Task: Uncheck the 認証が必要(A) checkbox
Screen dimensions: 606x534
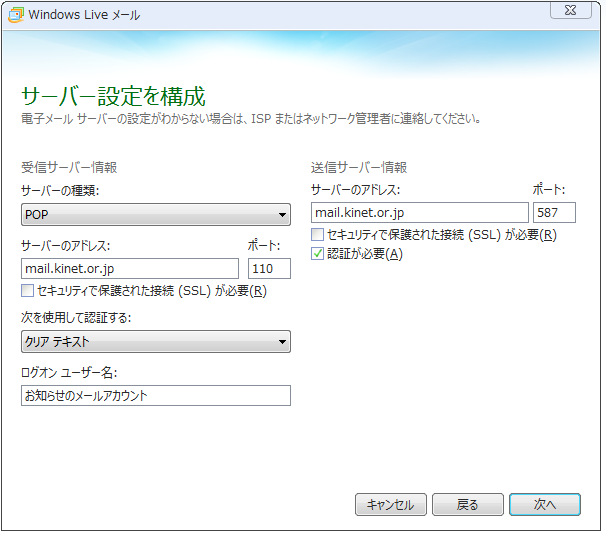Action: tap(319, 255)
